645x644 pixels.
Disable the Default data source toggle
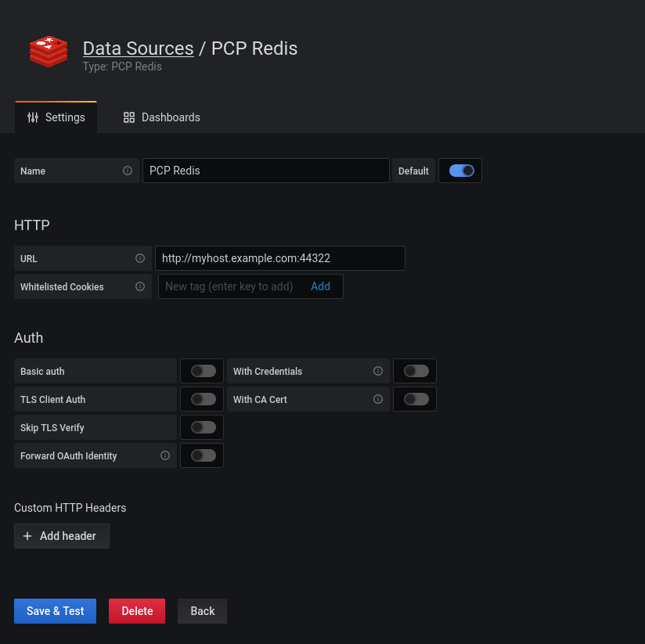tap(461, 171)
